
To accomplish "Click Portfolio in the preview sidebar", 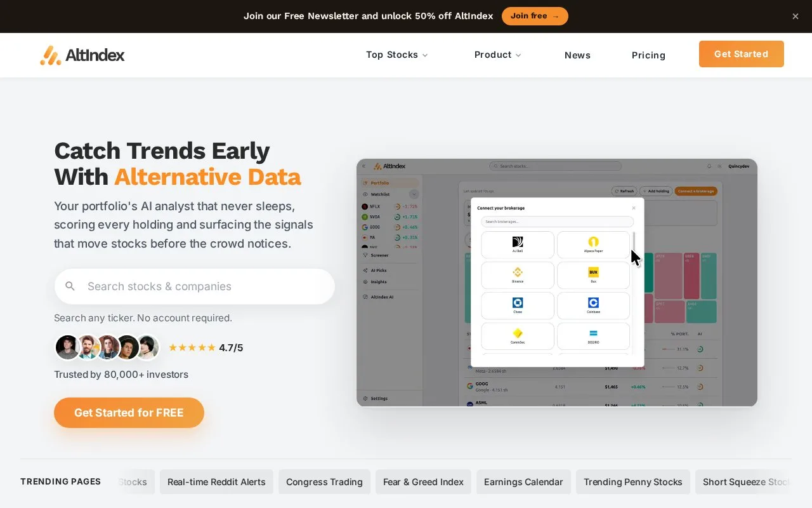I will pos(389,183).
